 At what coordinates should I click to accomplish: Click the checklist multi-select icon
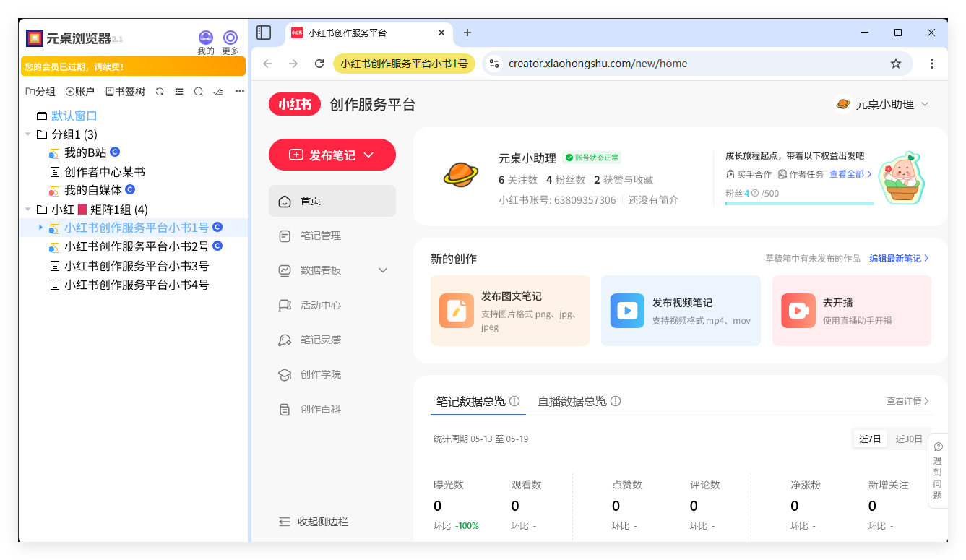218,92
